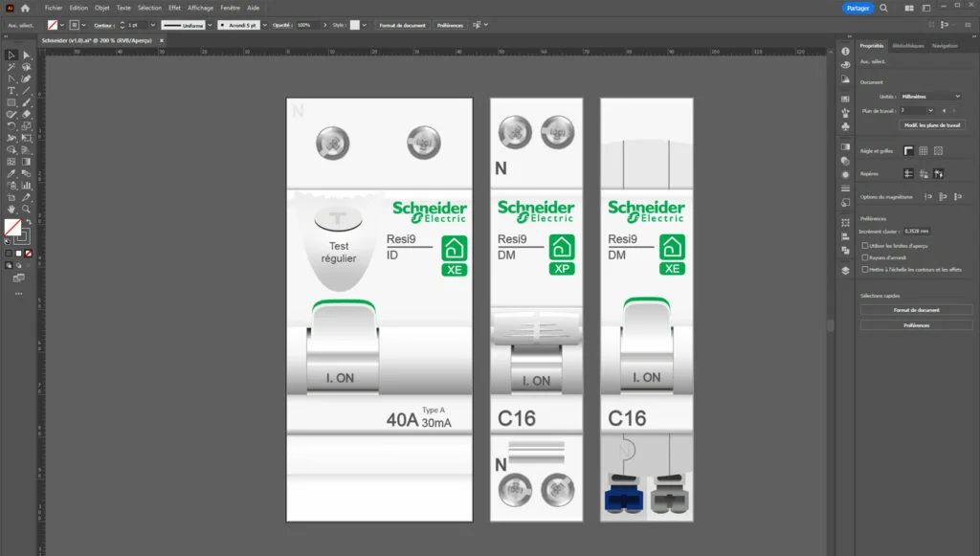980x556 pixels.
Task: Click Format de document in Sélections rapides
Action: point(916,310)
